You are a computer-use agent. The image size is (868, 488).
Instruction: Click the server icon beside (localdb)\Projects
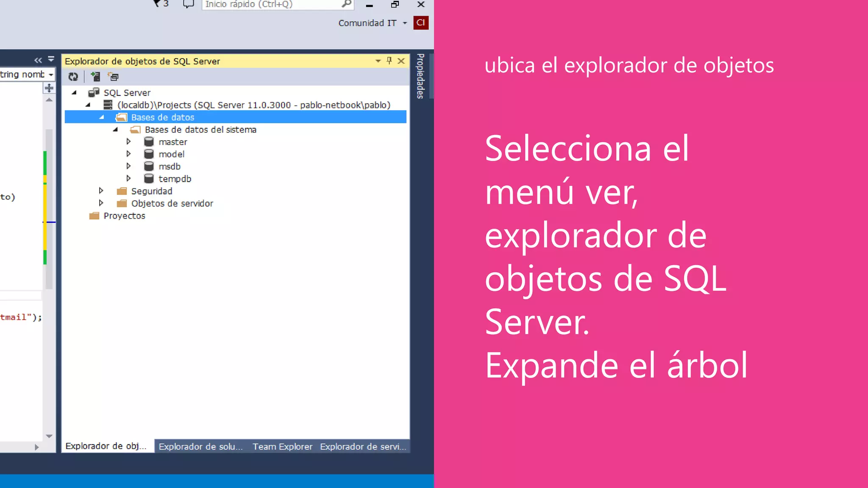(108, 105)
